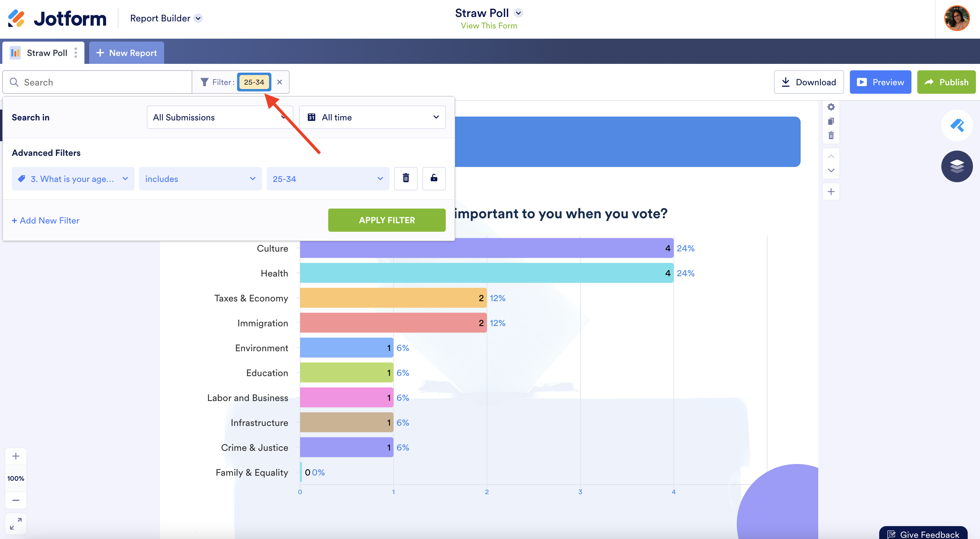
Task: Toggle the lock icon on the age filter
Action: click(x=434, y=178)
